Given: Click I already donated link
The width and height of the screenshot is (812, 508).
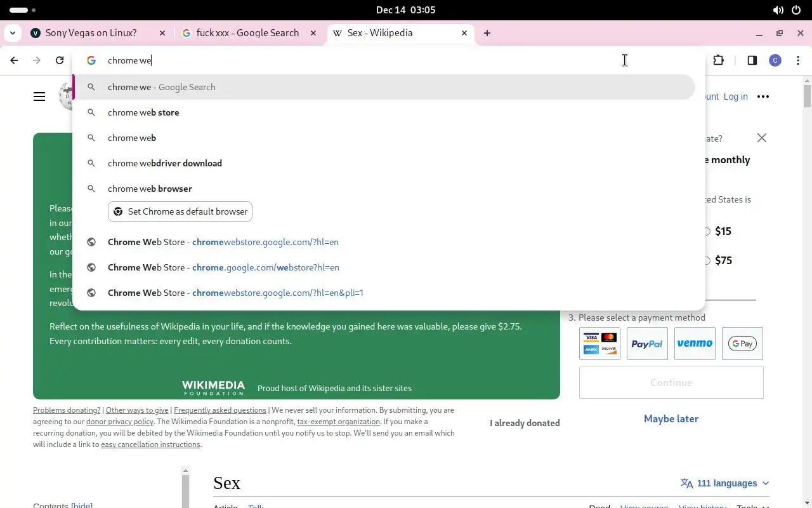Looking at the screenshot, I should tap(525, 423).
